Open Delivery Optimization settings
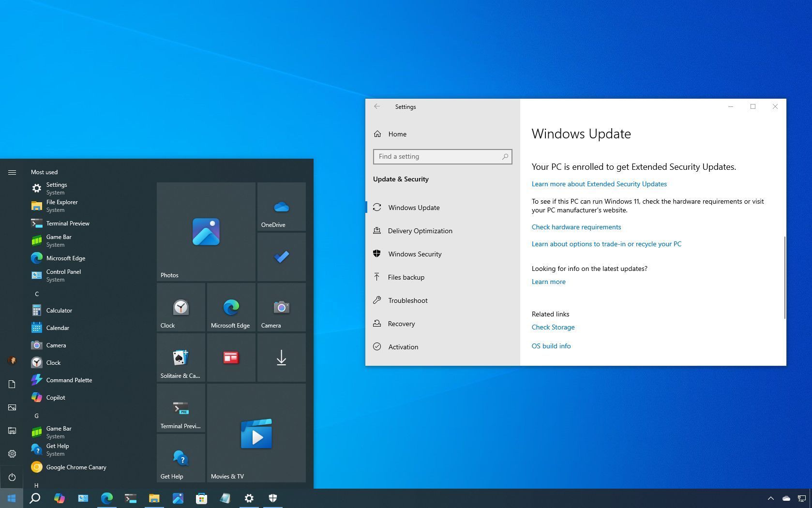This screenshot has width=812, height=508. (x=420, y=231)
